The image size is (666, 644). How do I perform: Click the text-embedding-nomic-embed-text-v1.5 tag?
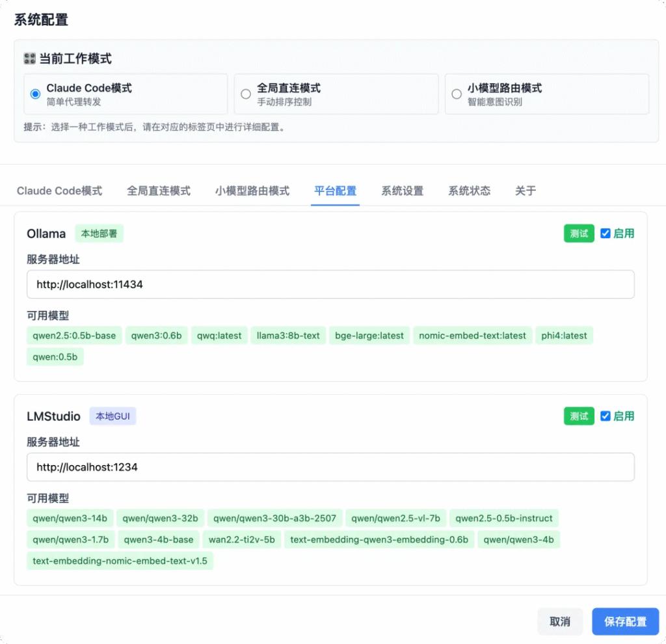pyautogui.click(x=120, y=560)
